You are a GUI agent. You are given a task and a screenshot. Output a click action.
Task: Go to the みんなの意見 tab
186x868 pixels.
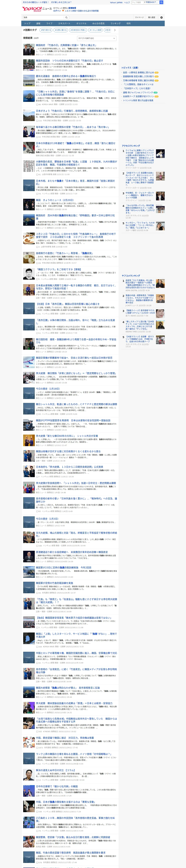click(x=98, y=24)
